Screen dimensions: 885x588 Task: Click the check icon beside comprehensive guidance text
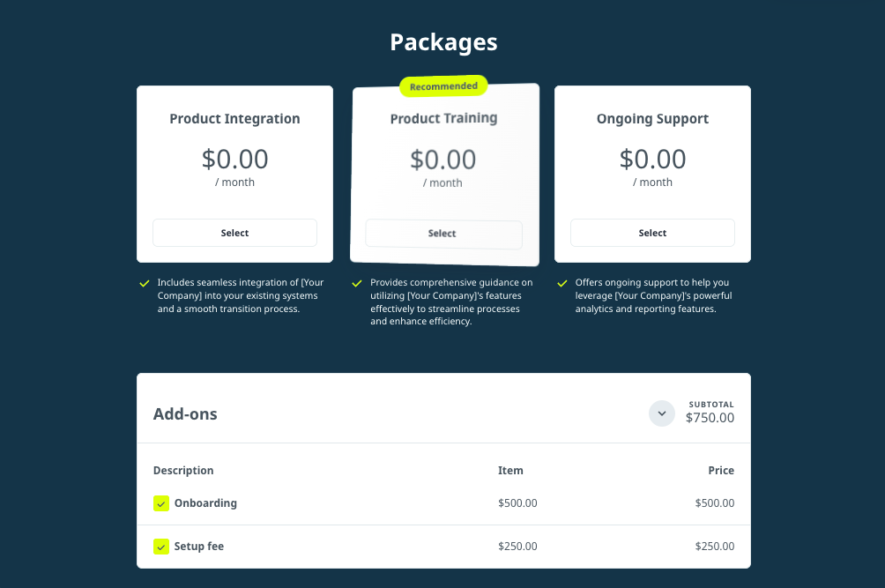point(357,283)
